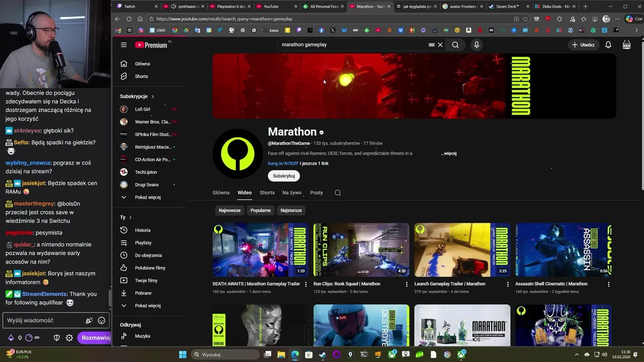Click the Utwórz create button
This screenshot has width=644, height=362.
tap(583, 45)
